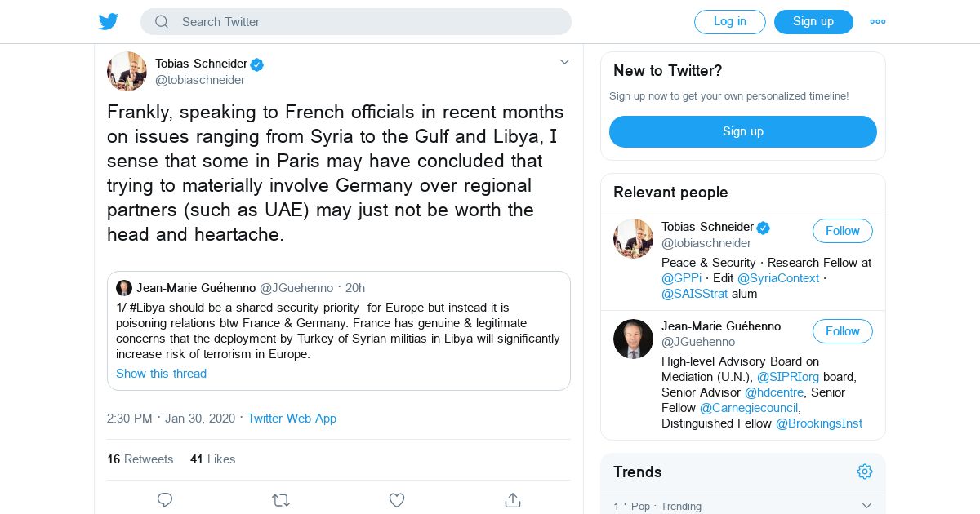This screenshot has width=980, height=514.
Task: Share the tweet via share icon
Action: [x=513, y=500]
